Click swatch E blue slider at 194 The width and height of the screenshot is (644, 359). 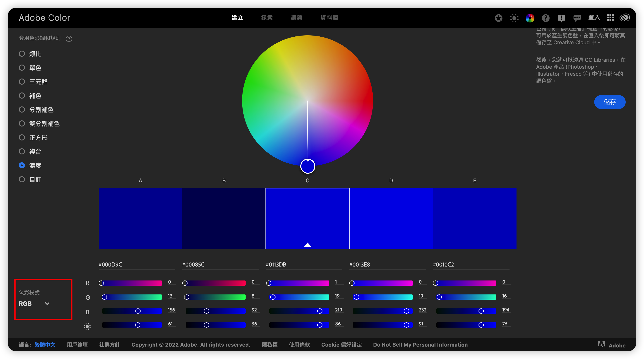click(481, 311)
